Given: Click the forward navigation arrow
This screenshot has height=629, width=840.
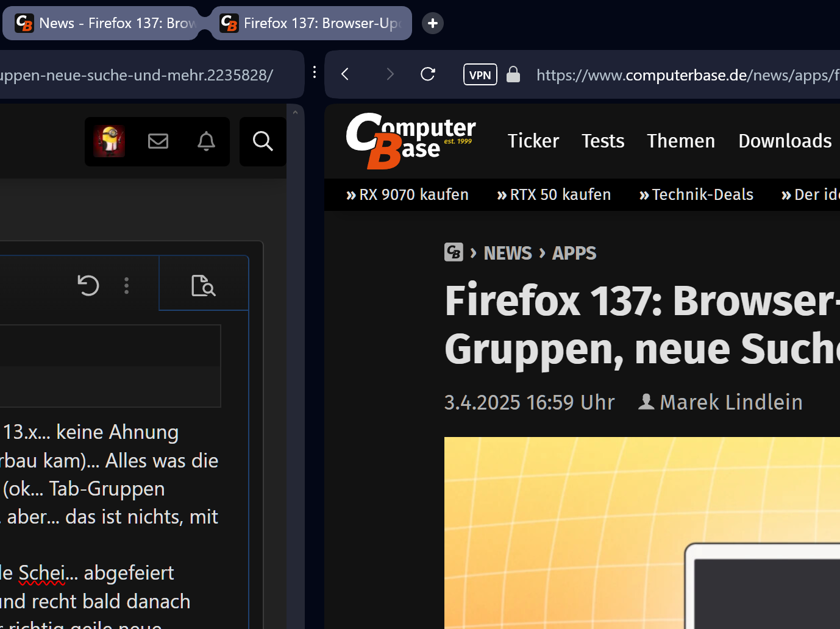Looking at the screenshot, I should (x=390, y=74).
